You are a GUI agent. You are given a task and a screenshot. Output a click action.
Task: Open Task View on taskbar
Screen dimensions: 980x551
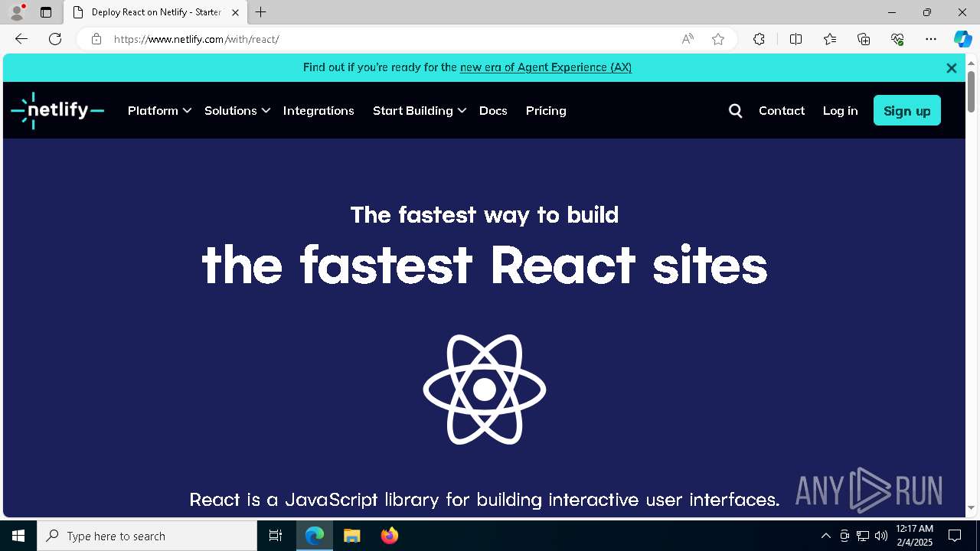[276, 536]
